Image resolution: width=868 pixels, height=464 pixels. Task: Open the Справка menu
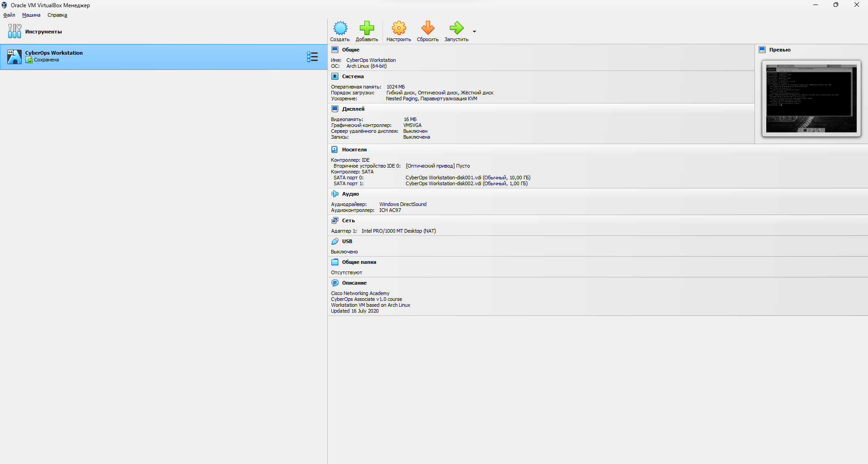57,15
